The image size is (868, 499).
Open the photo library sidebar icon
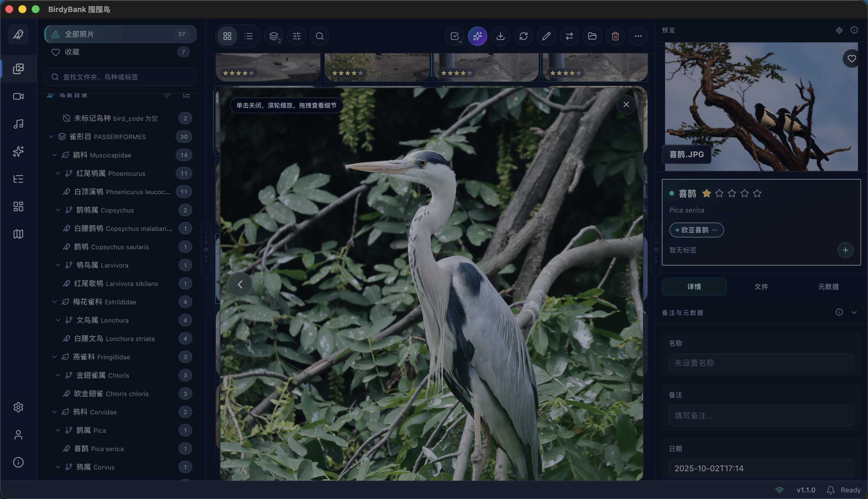point(18,69)
